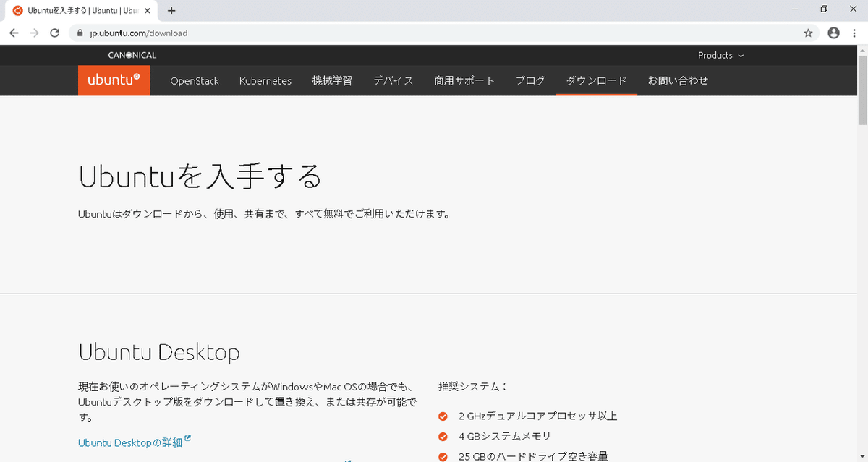Click the 4 GBシステムメモリ text

point(505,436)
